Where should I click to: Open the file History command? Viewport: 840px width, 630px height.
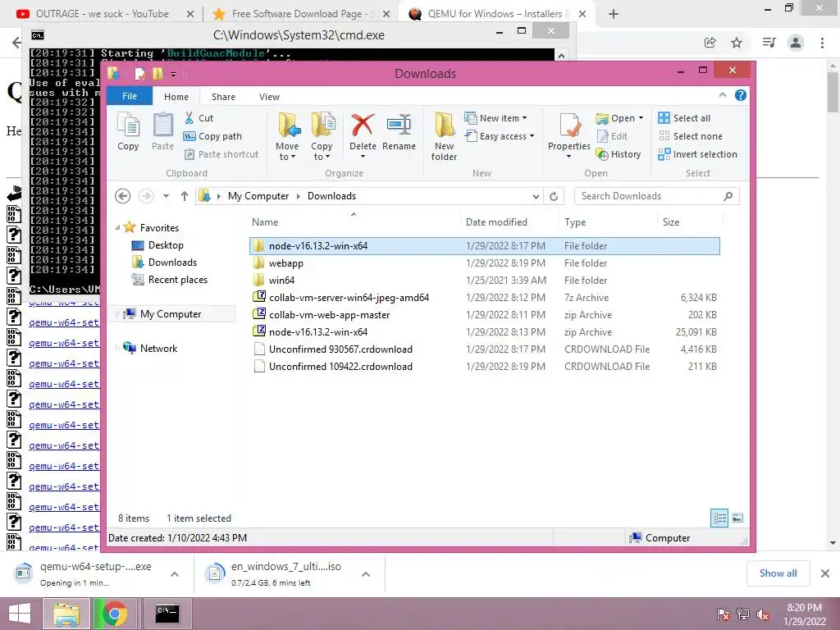click(x=619, y=154)
